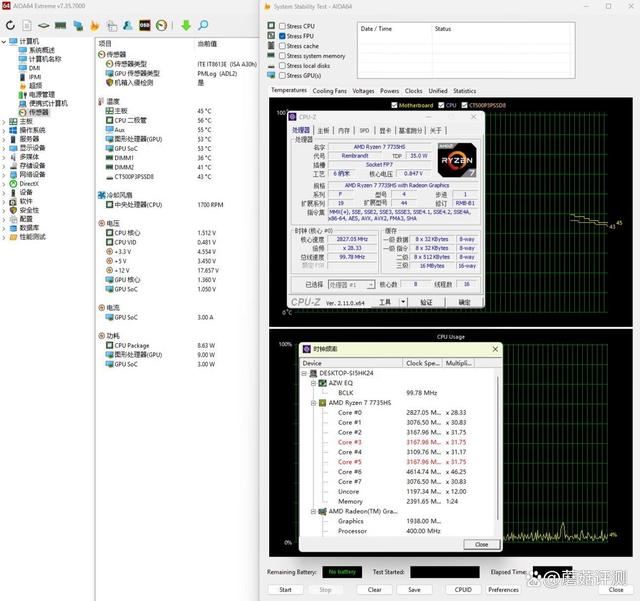Click the Preferences button
Viewport: 640px width, 601px height.
[x=503, y=589]
